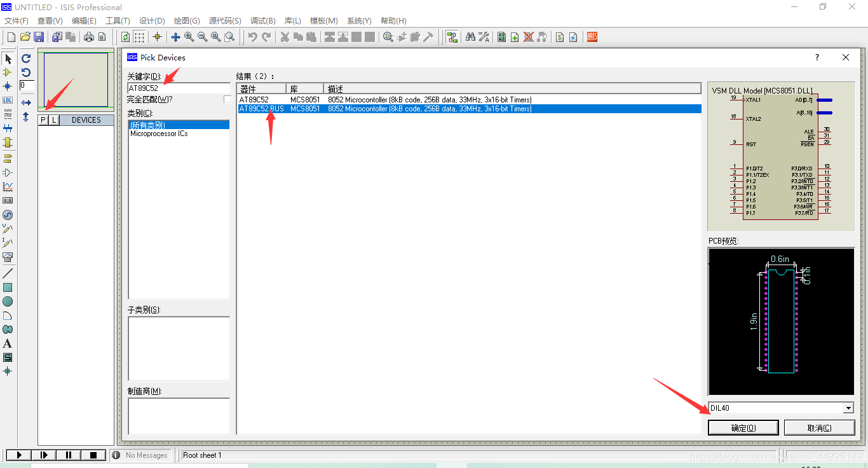Select junction dot mode
Image resolution: width=868 pixels, height=468 pixels.
[x=8, y=86]
